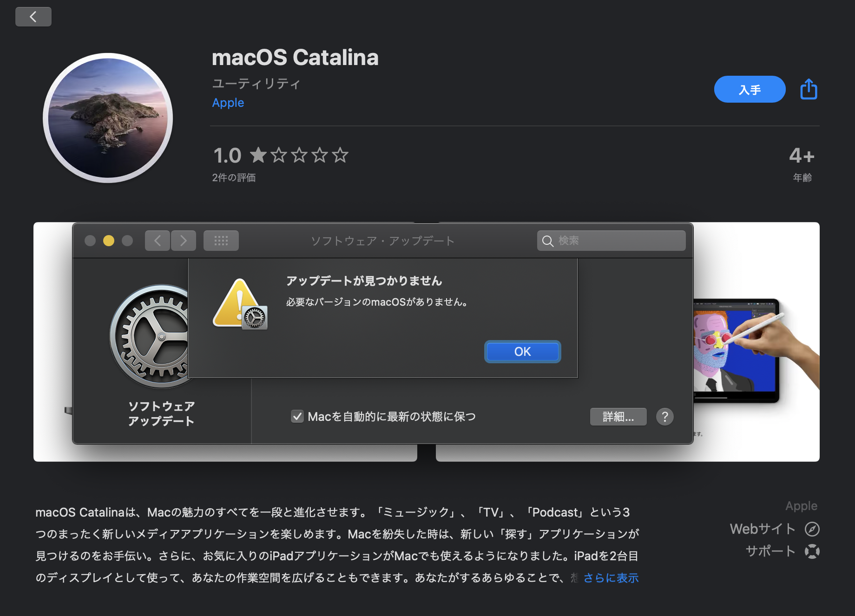Minimize the Software Update window with yellow button
Viewport: 855px width, 616px height.
pyautogui.click(x=109, y=241)
